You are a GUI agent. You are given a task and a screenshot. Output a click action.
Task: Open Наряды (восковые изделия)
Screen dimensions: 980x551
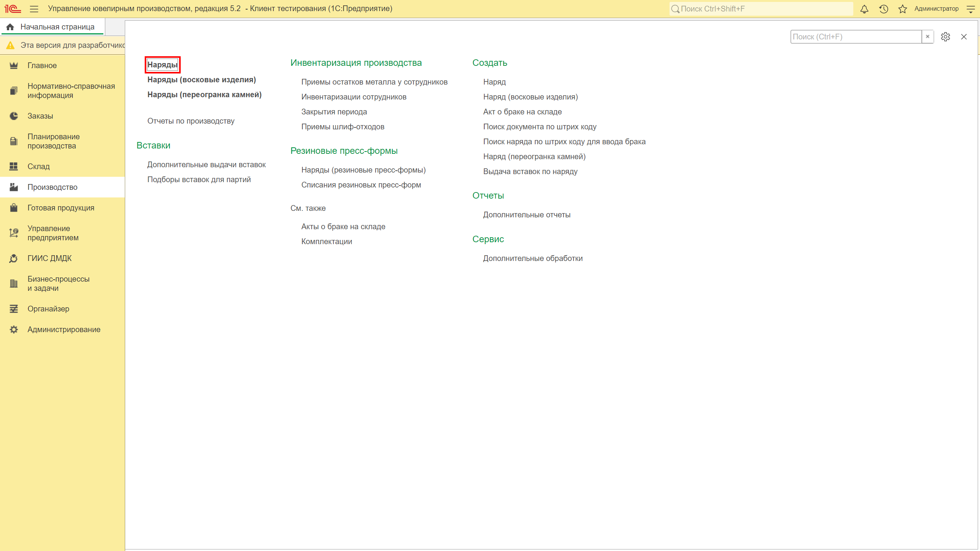pyautogui.click(x=202, y=80)
